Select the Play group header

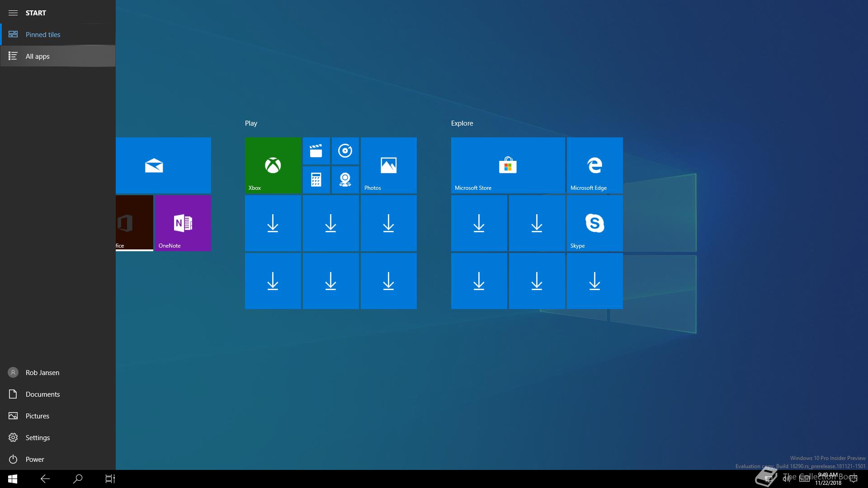(251, 123)
